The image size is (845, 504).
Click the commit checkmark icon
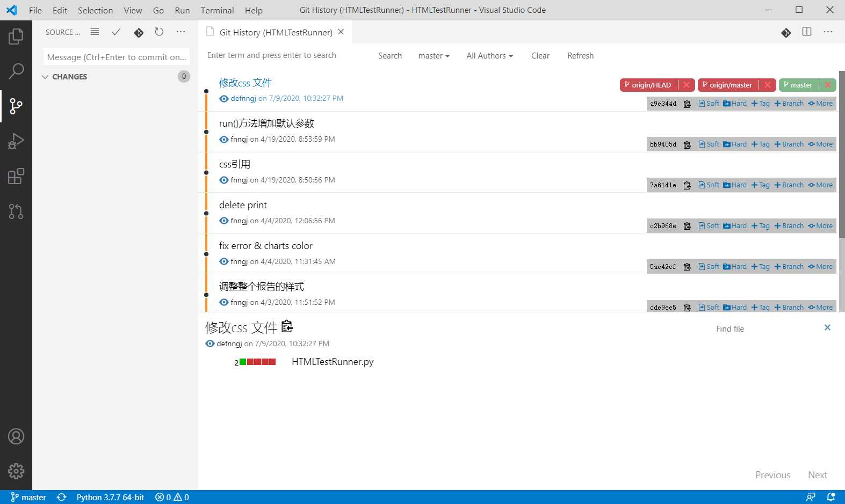[x=116, y=32]
